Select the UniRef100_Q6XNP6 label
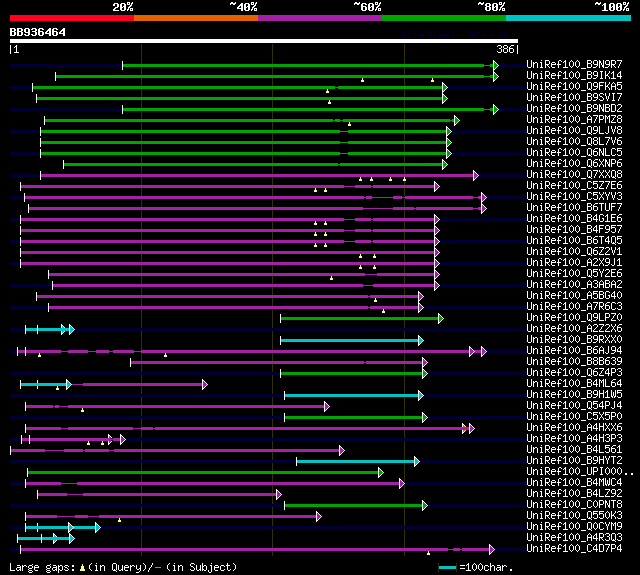The image size is (640, 575). click(574, 164)
